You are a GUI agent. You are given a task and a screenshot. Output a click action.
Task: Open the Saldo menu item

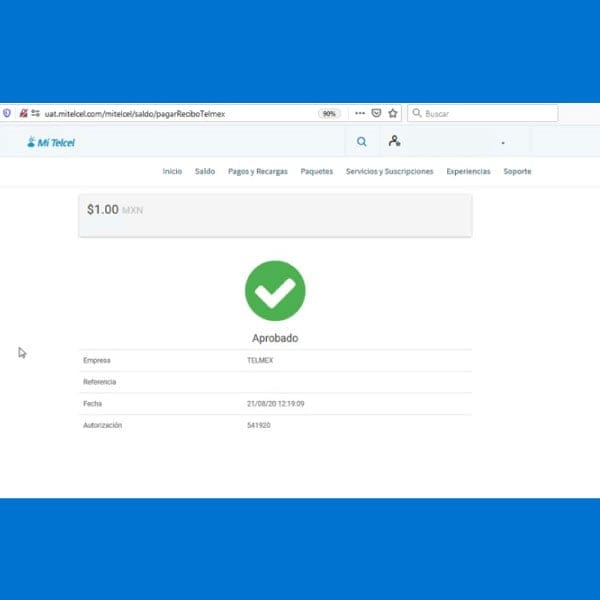click(x=205, y=171)
